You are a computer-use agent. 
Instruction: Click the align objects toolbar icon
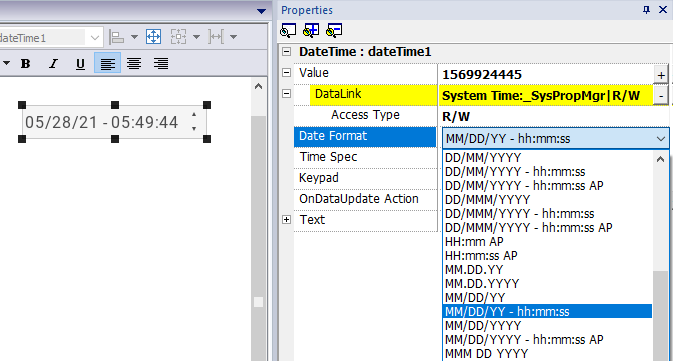116,37
